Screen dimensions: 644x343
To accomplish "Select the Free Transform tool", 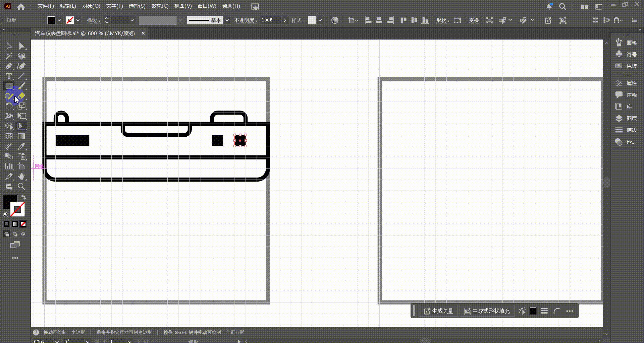I will pyautogui.click(x=21, y=116).
